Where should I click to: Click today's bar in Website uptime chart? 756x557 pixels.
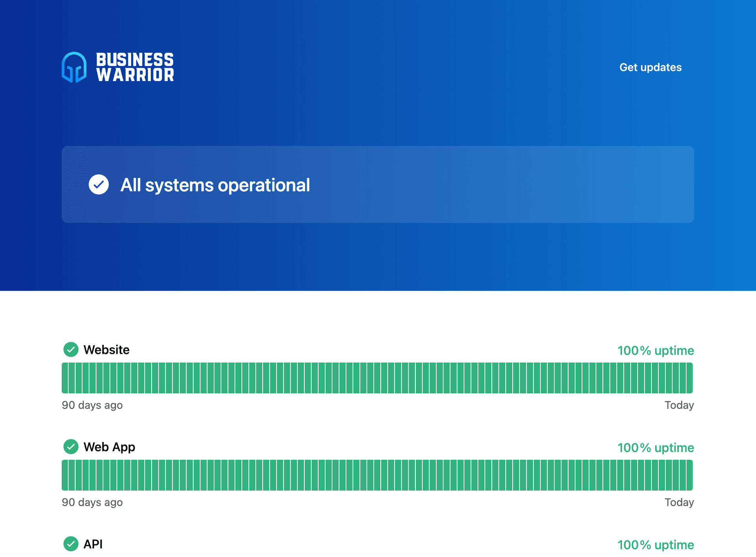coord(689,378)
